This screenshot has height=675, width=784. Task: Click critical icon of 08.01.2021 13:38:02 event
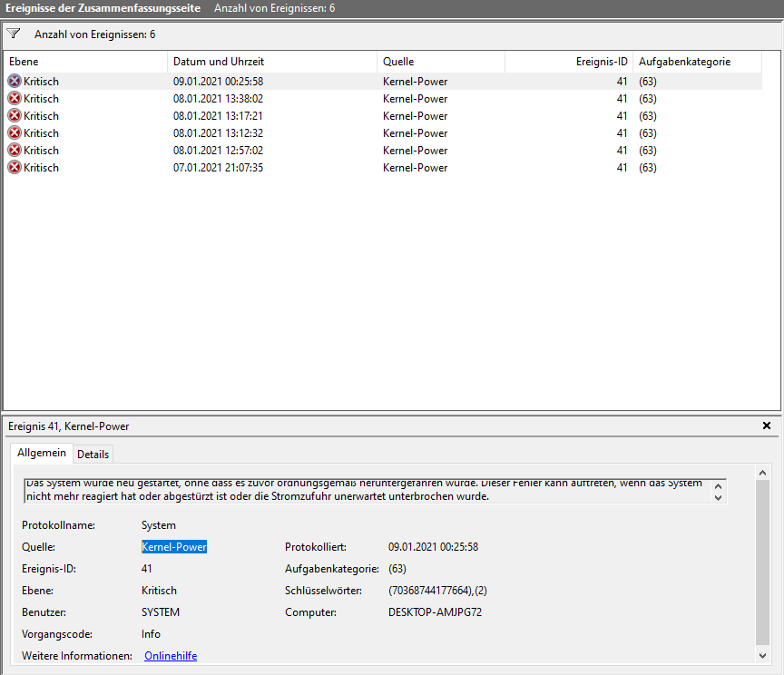coord(15,99)
